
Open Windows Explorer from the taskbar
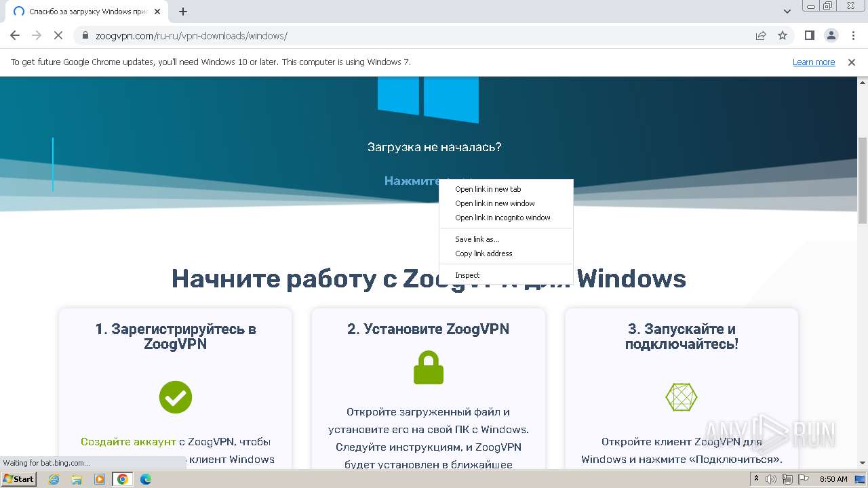tap(77, 479)
